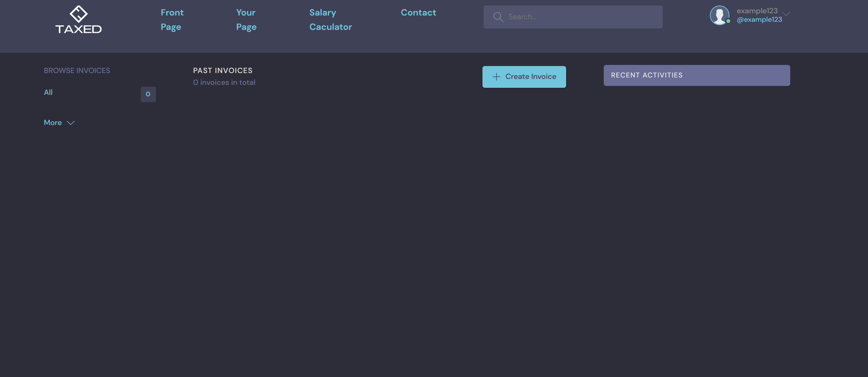
Task: Click the search magnifier icon
Action: coord(498,17)
